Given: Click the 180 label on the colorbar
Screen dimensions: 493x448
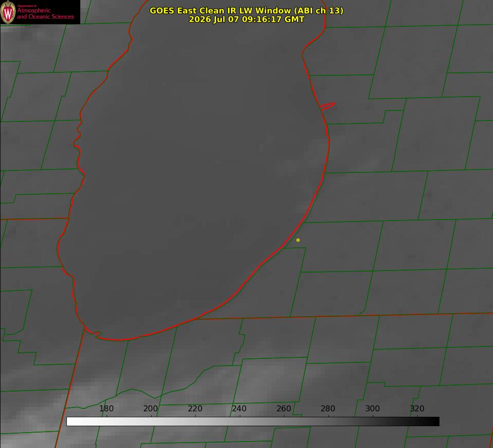Looking at the screenshot, I should click(x=106, y=408).
